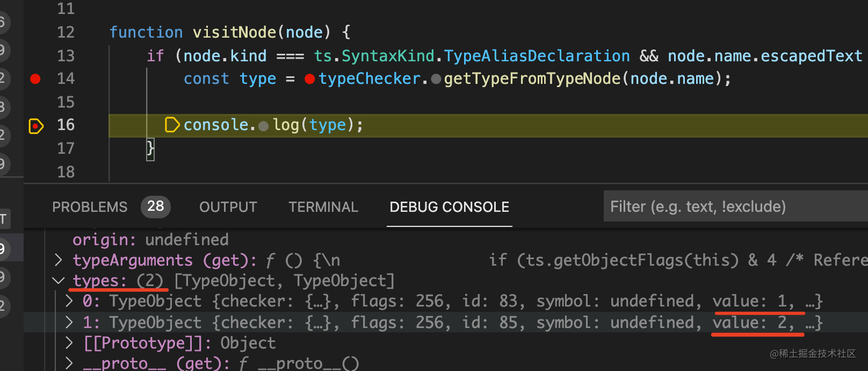Enable the gray inline breakpoint before getTypeFromTypeNode
This screenshot has height=371, width=868.
point(436,80)
